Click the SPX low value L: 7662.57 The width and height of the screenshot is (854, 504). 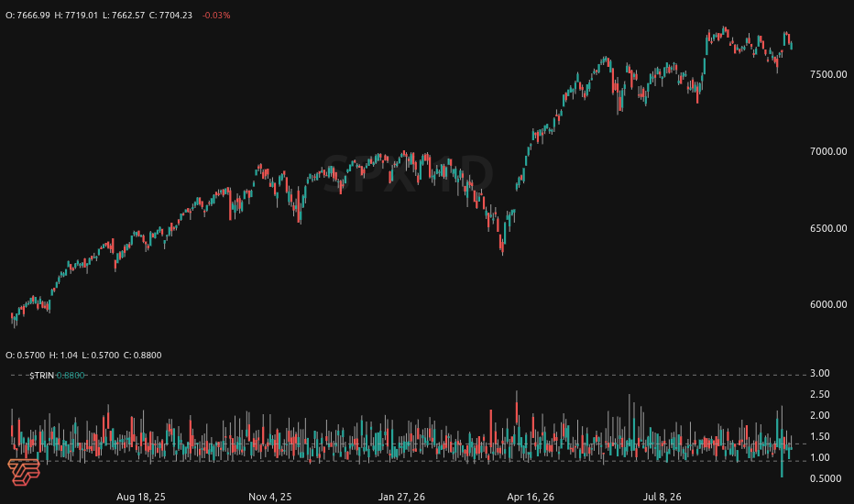(124, 16)
